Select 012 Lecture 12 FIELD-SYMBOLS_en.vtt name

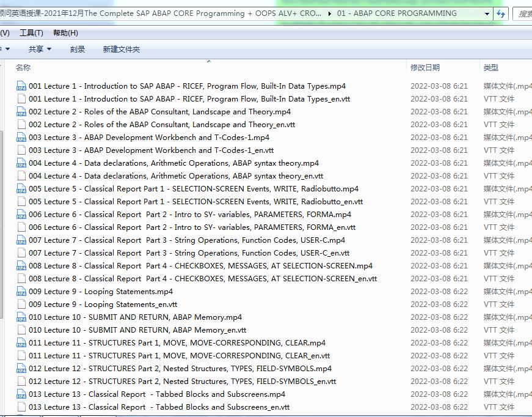pos(182,382)
